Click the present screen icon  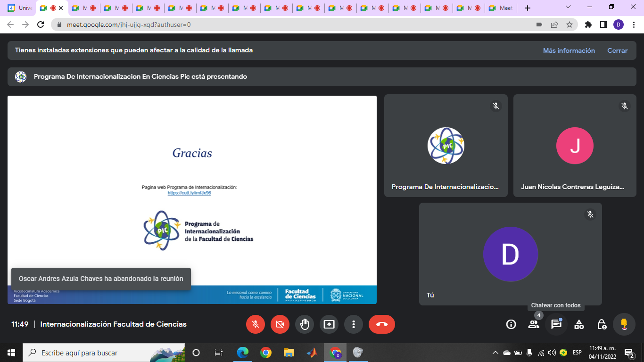pos(329,324)
